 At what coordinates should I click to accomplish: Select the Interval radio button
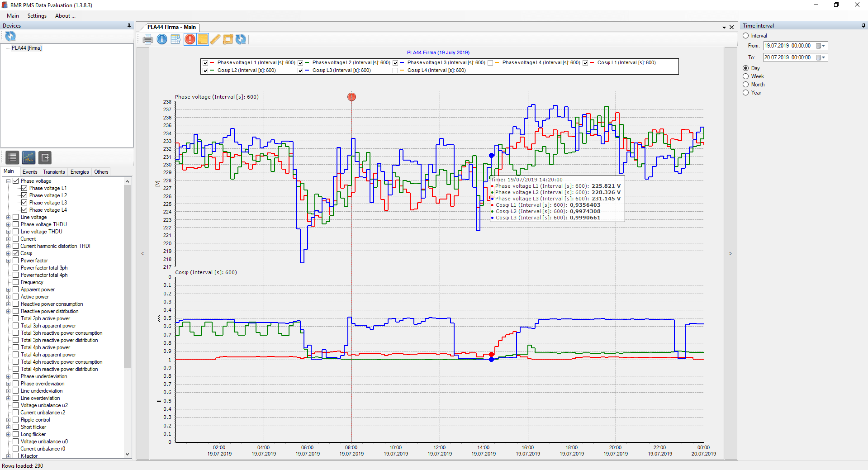(x=746, y=36)
